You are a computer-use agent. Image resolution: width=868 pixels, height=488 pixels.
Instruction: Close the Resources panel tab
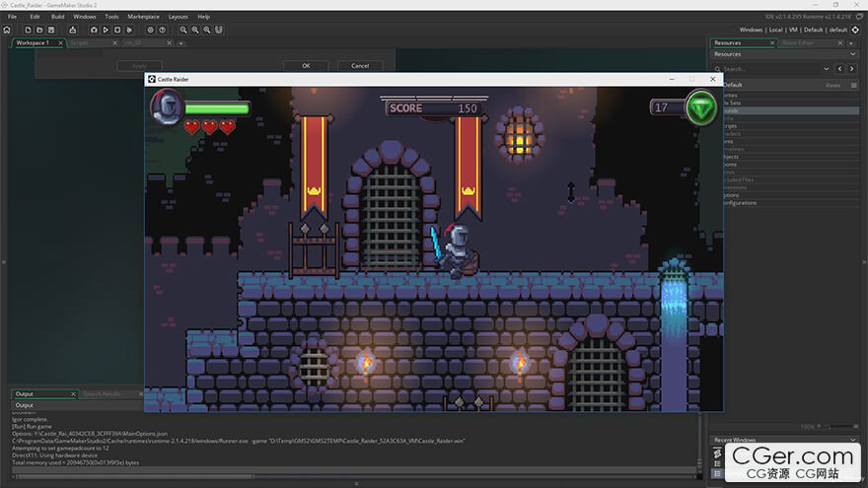click(x=772, y=42)
